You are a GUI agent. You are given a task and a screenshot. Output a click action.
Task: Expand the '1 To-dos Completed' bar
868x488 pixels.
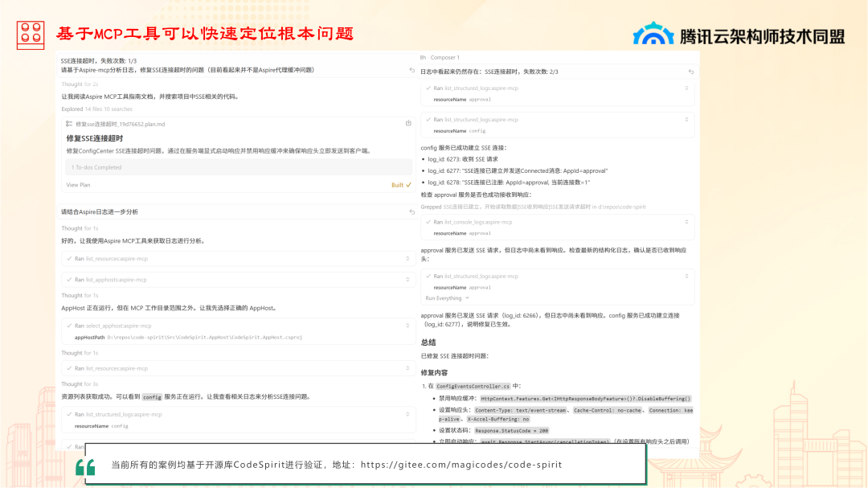[x=239, y=167]
